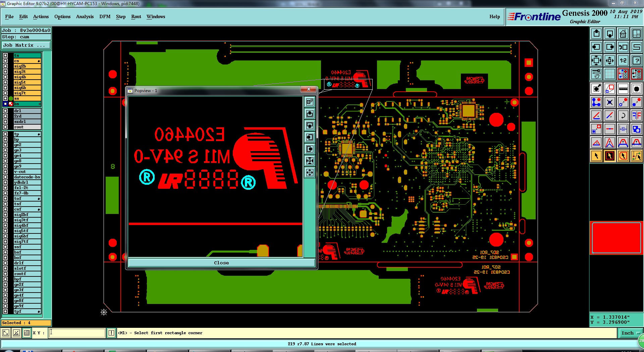Toggle the ts layer checkbox
This screenshot has width=644, height=352.
5,56
